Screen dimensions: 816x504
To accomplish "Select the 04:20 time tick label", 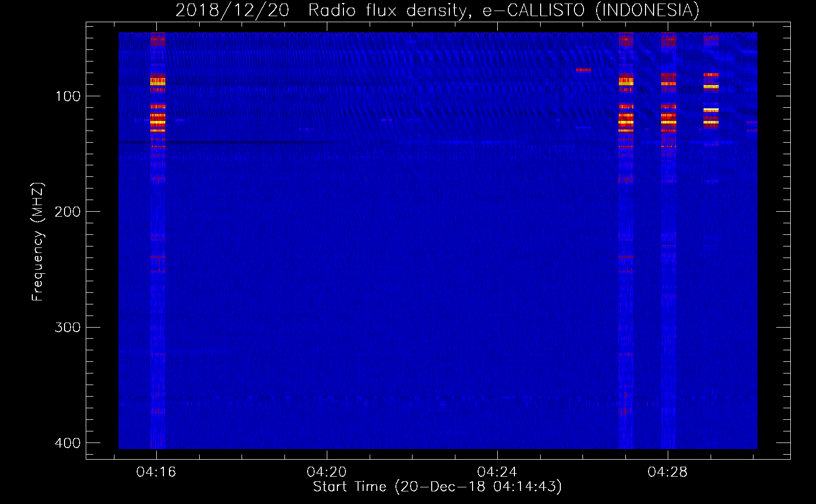I will point(327,472).
